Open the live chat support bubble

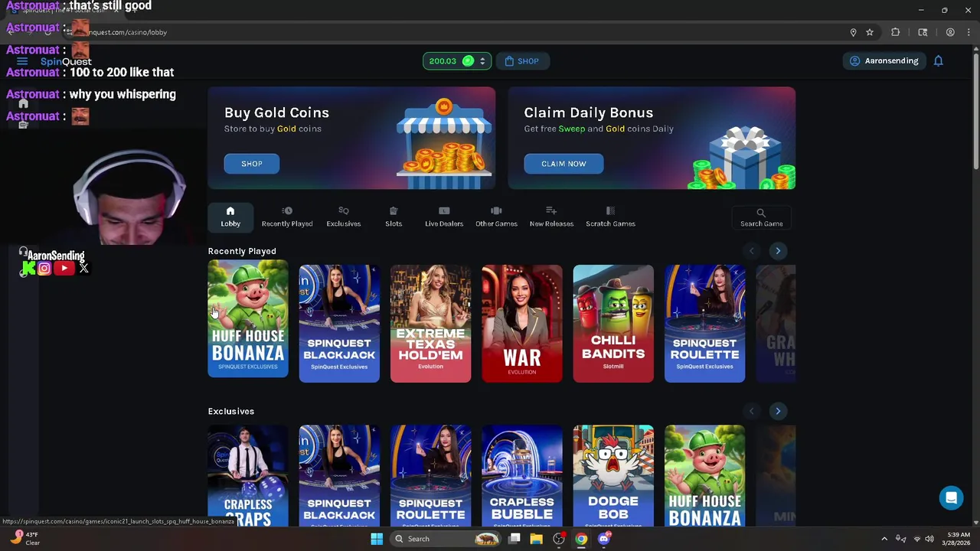(951, 498)
